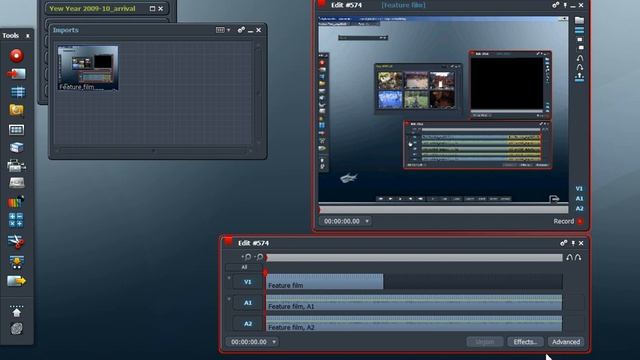Click the greyed Unjoin button
Viewport: 640px width, 360px height.
[x=484, y=342]
